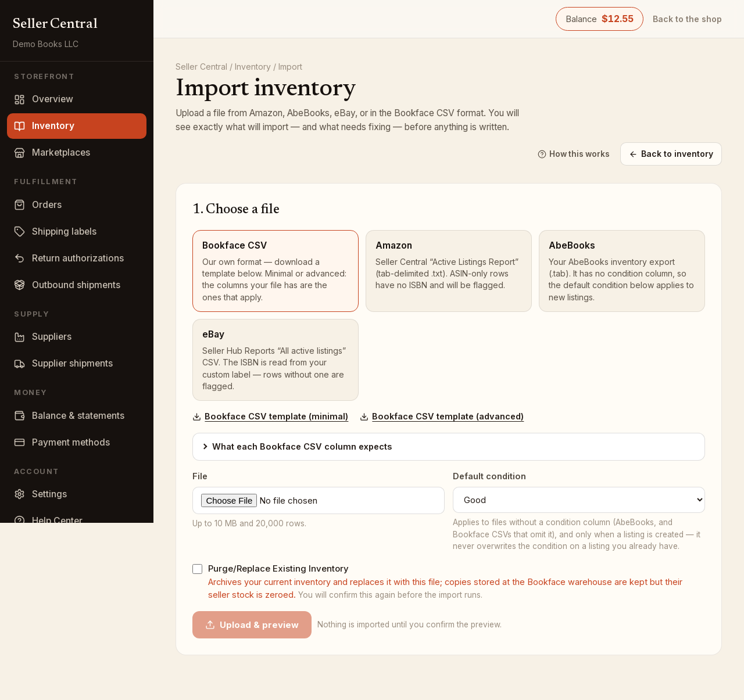
Task: Click the question-mark icon beside How this works
Action: pos(542,155)
